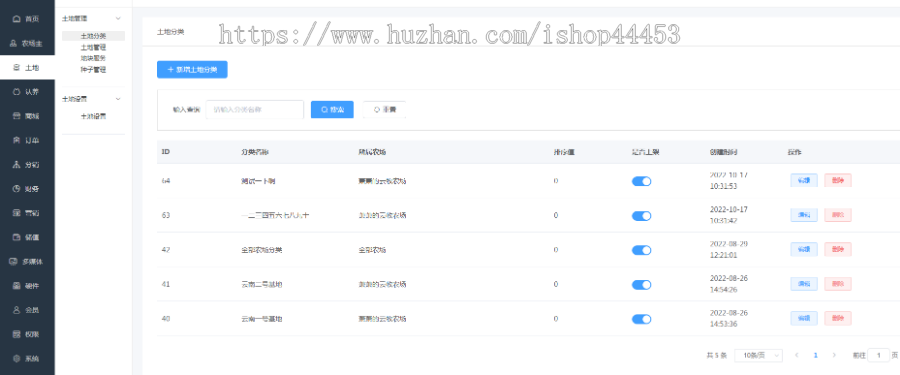Delete the 全部农场分类 row (ID 42)
Image resolution: width=900 pixels, height=375 pixels.
pos(837,249)
